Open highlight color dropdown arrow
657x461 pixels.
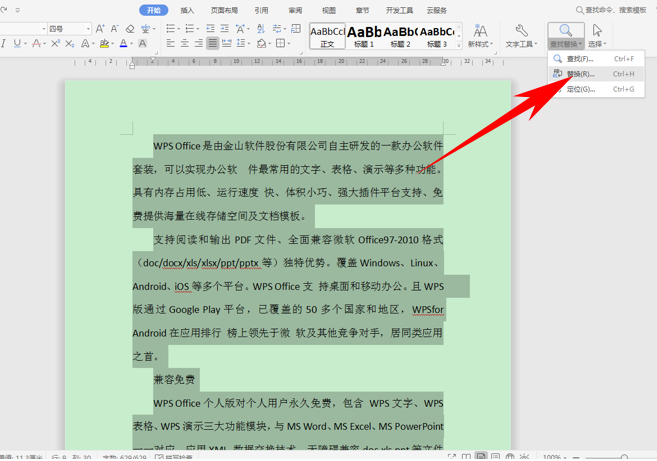pos(112,44)
